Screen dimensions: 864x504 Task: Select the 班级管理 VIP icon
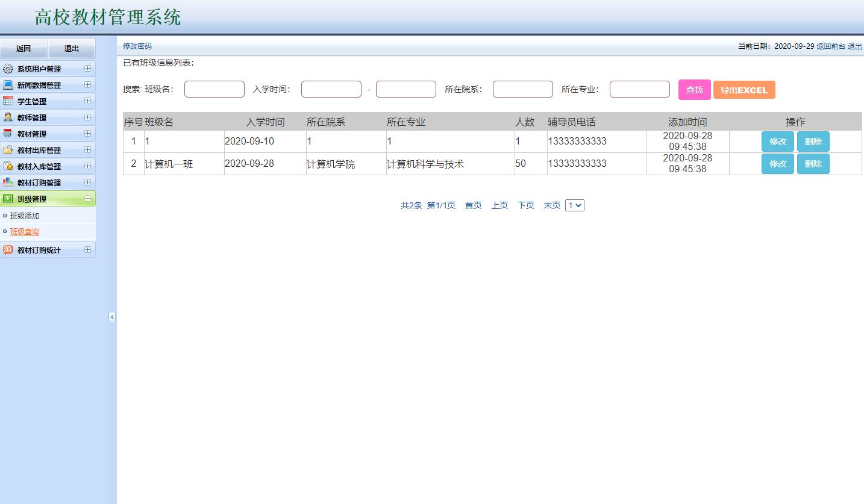(8, 198)
